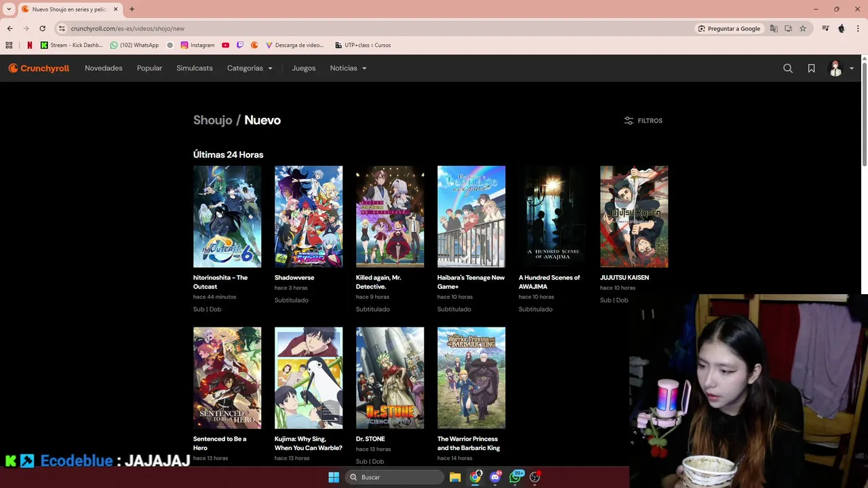Viewport: 868px width, 488px height.
Task: Open the Dr. STONE poster
Action: pos(390,378)
